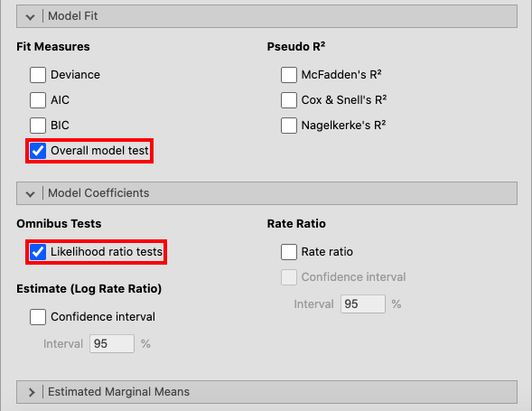This screenshot has height=411, width=532.
Task: Expand the Estimated Marginal Means section
Action: pyautogui.click(x=32, y=392)
